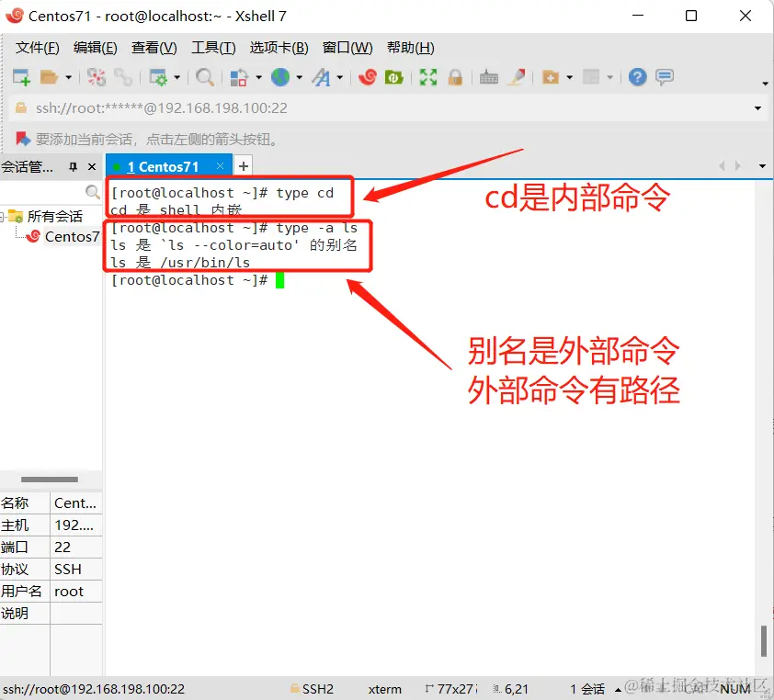
Task: Click the tab scroll left arrow
Action: tap(722, 165)
